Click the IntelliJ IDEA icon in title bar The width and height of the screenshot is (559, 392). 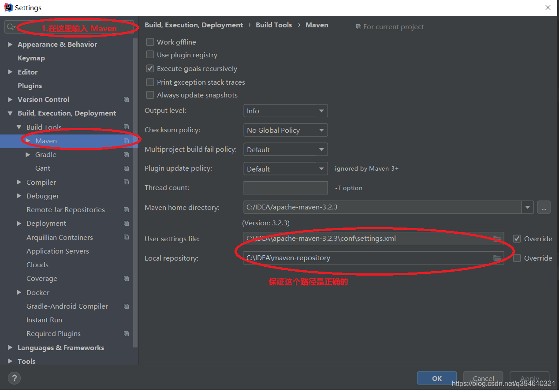[x=8, y=7]
